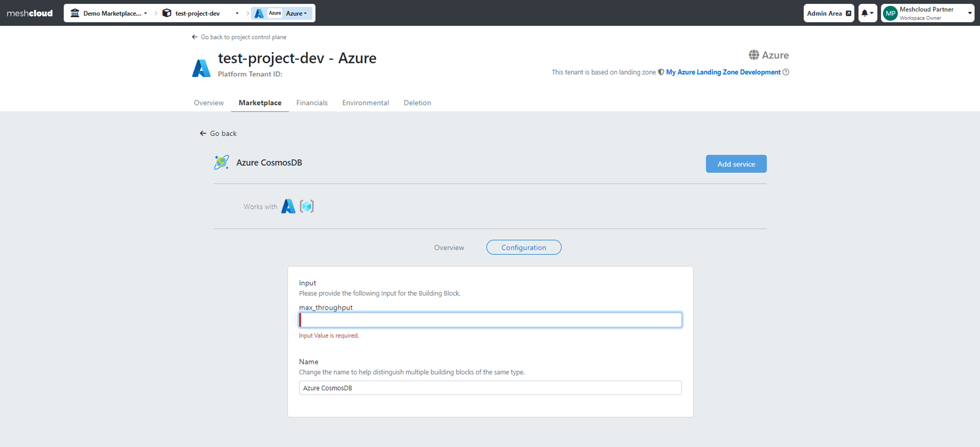Click the Platform Tenant ID label
Viewport: 980px width, 447px height.
pyautogui.click(x=250, y=74)
